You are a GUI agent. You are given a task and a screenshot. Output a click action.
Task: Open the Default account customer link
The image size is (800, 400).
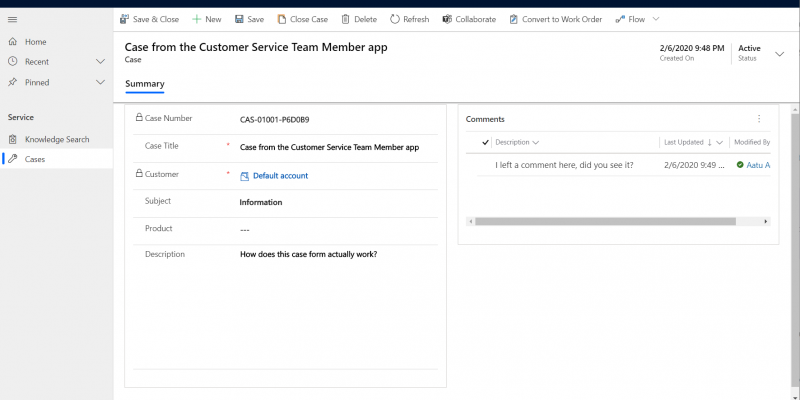coord(281,176)
